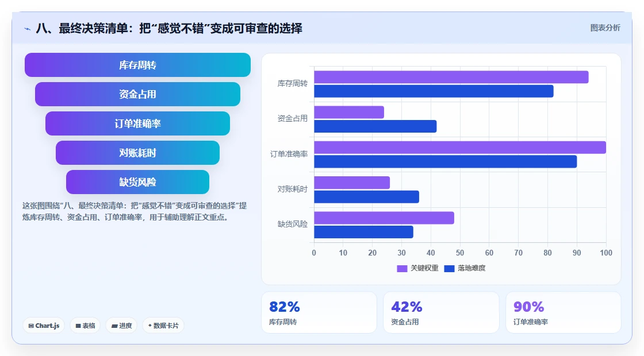The height and width of the screenshot is (356, 644).
Task: Select the 订单准确率 funnel stage
Action: pos(137,123)
